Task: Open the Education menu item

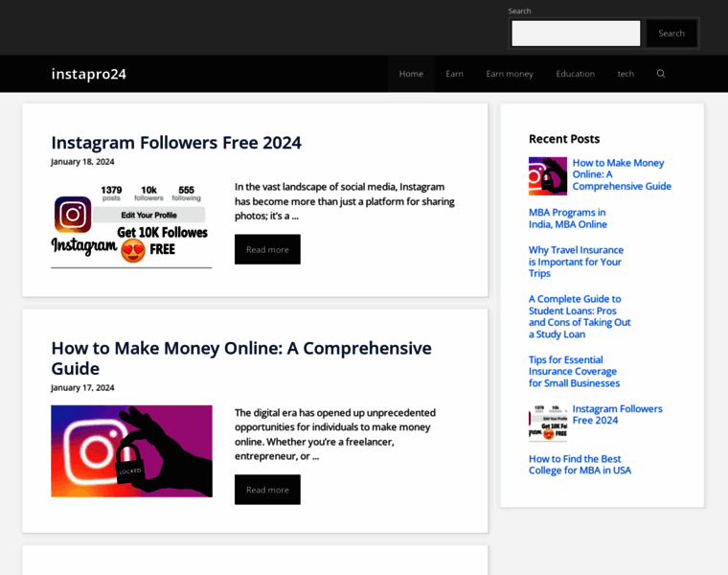Action: (x=576, y=74)
